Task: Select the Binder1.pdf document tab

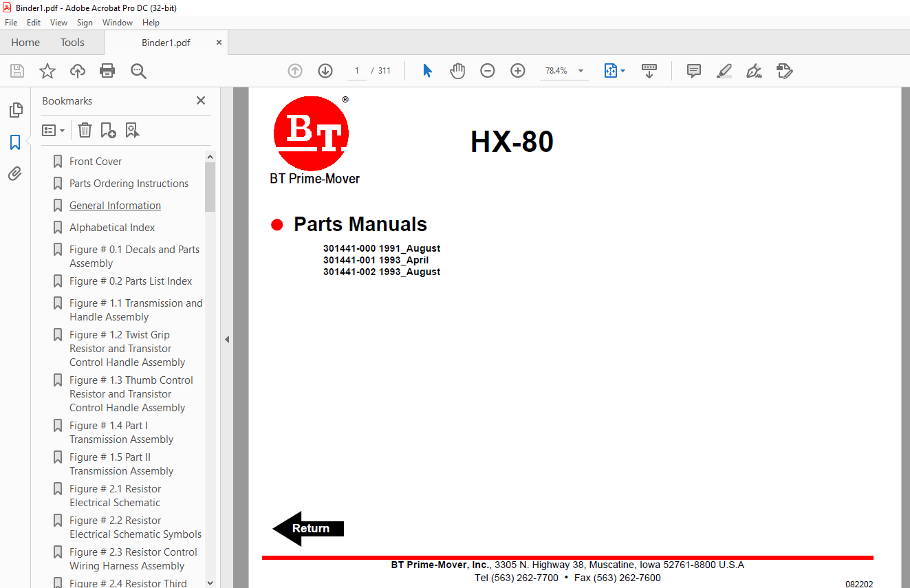Action: click(x=166, y=43)
